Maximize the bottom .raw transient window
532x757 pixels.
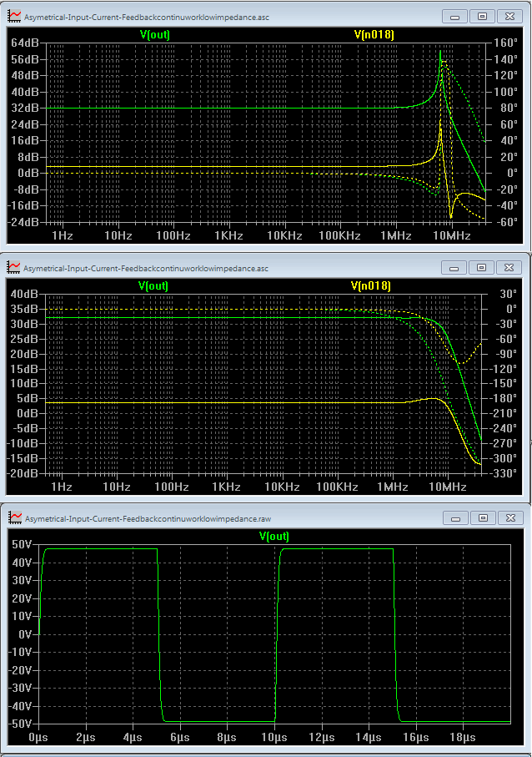[x=483, y=518]
